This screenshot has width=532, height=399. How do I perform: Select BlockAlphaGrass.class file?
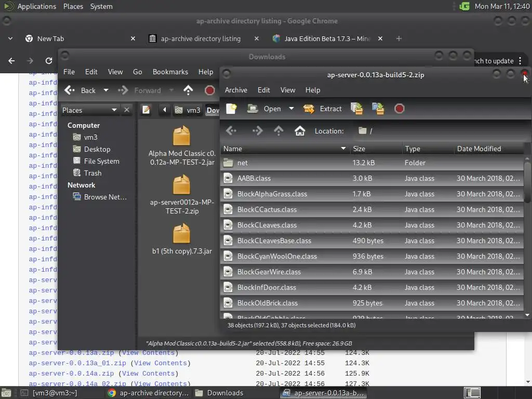372,194
